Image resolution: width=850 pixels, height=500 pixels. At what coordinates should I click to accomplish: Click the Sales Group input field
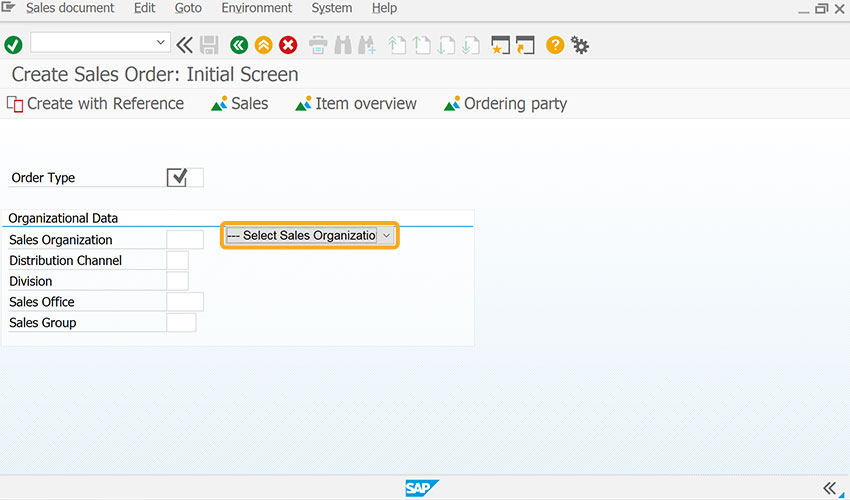(x=181, y=322)
